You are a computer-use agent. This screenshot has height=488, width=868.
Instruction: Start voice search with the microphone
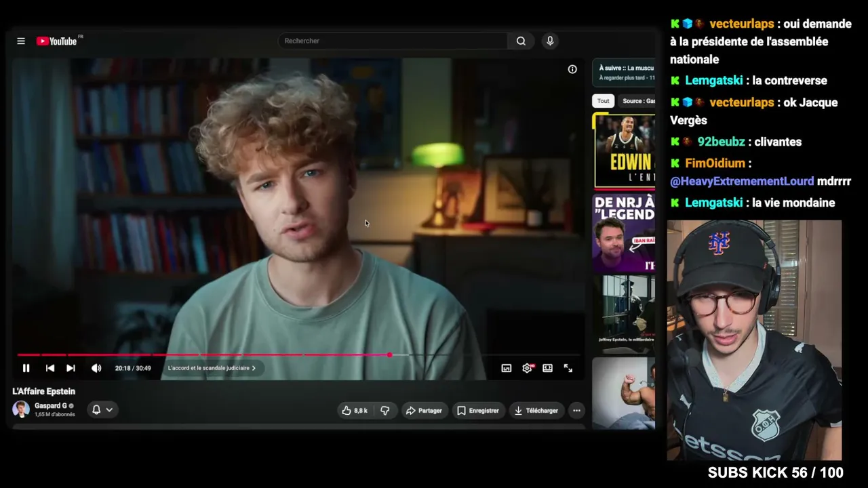click(x=550, y=41)
